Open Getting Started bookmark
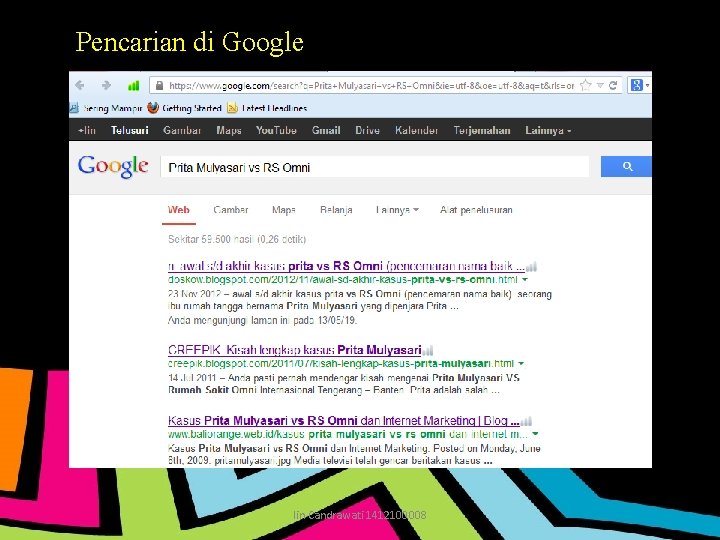Image resolution: width=720 pixels, height=540 pixels. click(x=185, y=108)
